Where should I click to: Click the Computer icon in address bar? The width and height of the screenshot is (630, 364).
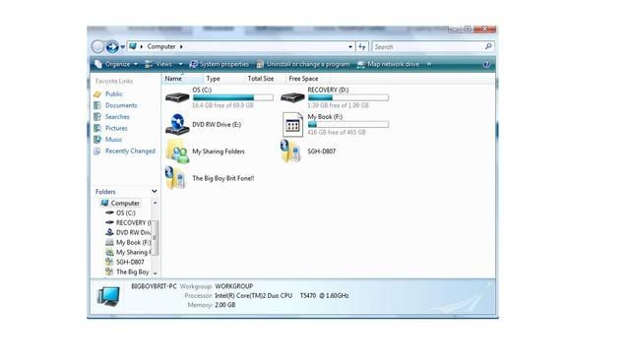[133, 46]
